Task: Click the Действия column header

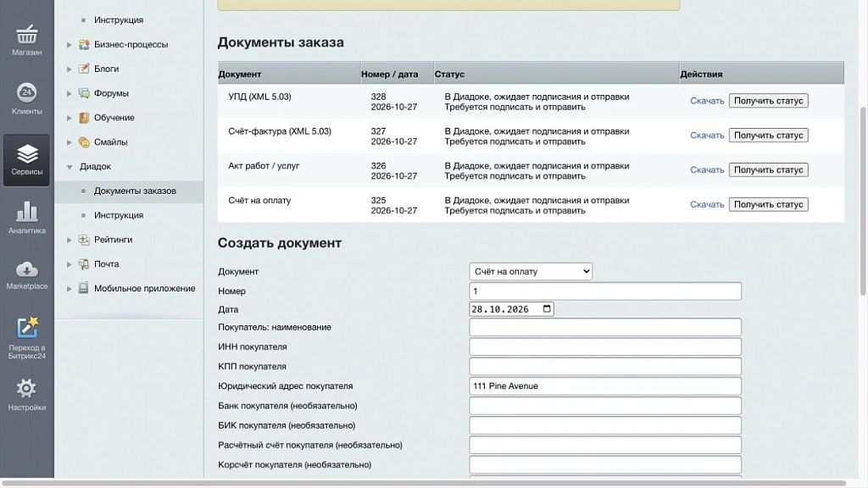Action: tap(762, 74)
